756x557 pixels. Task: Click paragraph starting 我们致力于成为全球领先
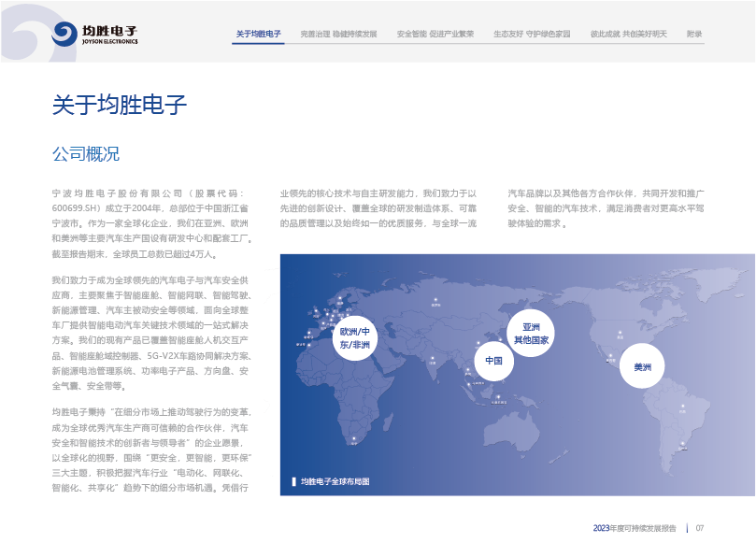150,332
